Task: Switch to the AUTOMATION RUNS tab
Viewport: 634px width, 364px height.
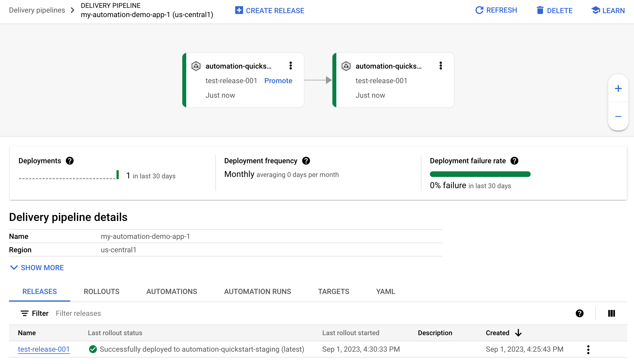Action: point(257,291)
